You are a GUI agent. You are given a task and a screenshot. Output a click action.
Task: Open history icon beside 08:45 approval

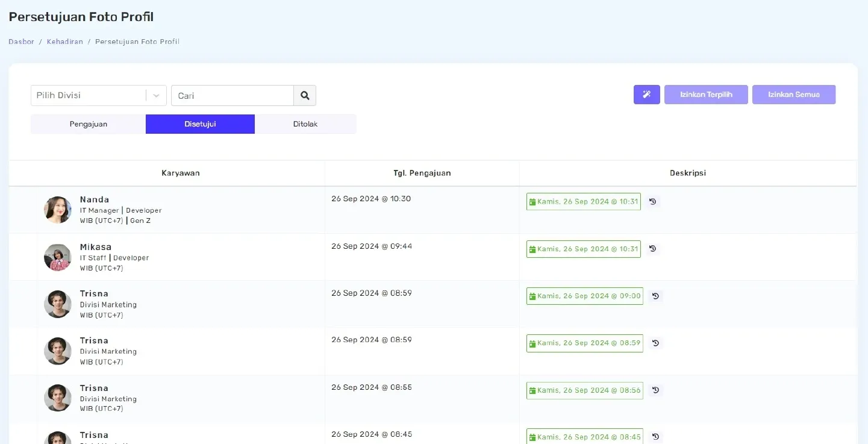click(x=655, y=437)
